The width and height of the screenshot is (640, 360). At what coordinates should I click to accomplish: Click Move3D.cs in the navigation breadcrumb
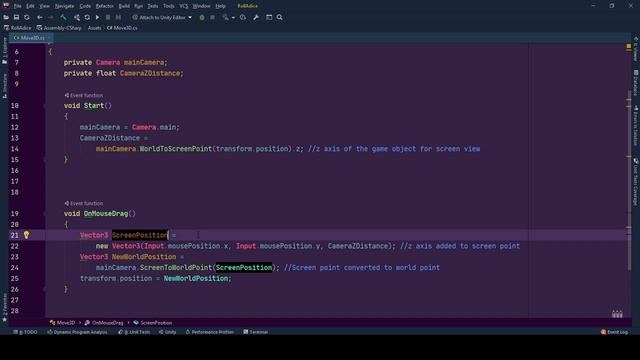point(122,28)
